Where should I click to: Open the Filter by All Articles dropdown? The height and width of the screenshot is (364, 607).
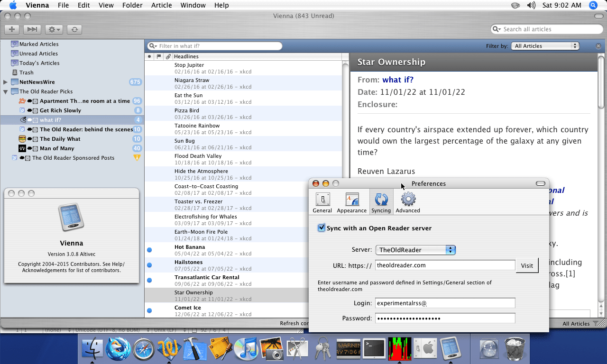coord(546,46)
